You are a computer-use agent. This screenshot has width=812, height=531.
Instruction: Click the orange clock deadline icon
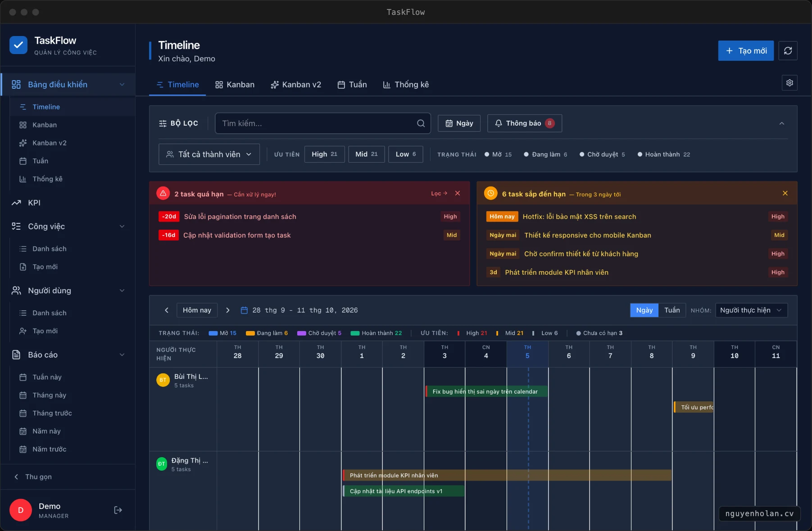[490, 193]
